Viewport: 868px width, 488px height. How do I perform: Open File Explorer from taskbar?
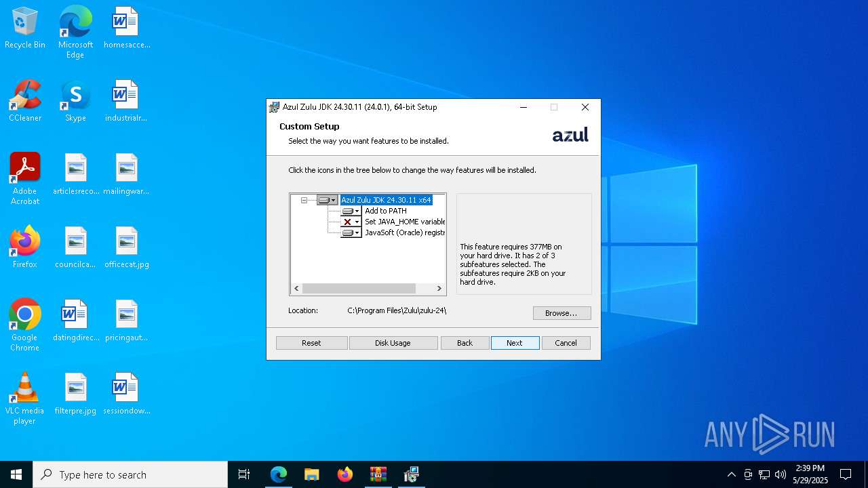312,474
